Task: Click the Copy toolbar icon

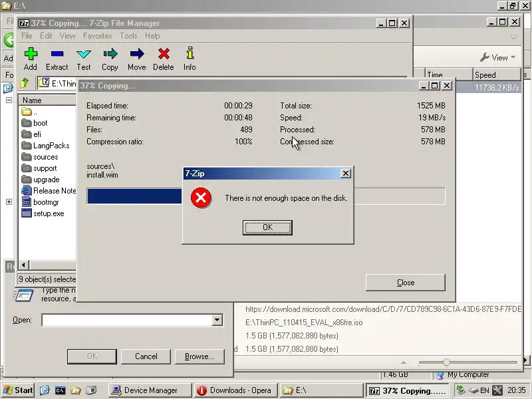Action: (110, 59)
